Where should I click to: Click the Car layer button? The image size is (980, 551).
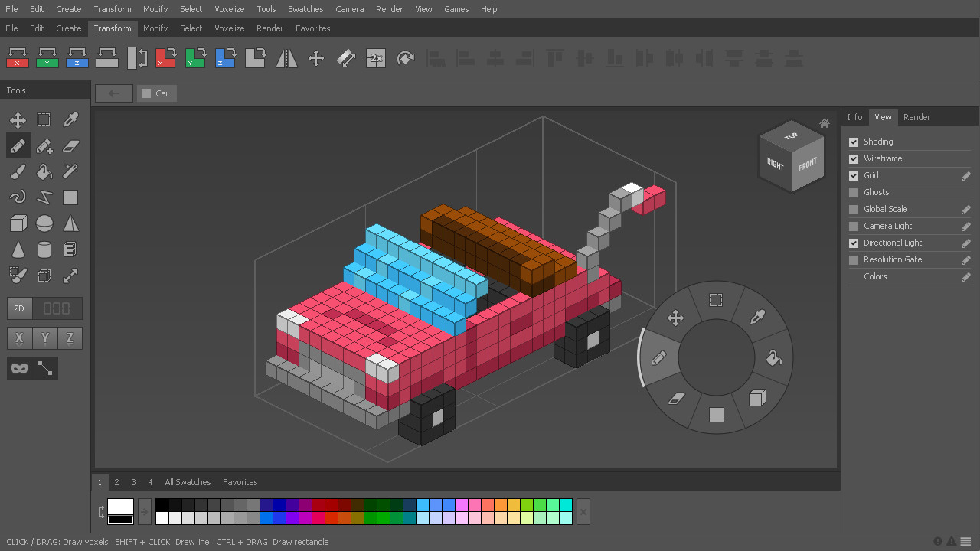click(x=156, y=93)
